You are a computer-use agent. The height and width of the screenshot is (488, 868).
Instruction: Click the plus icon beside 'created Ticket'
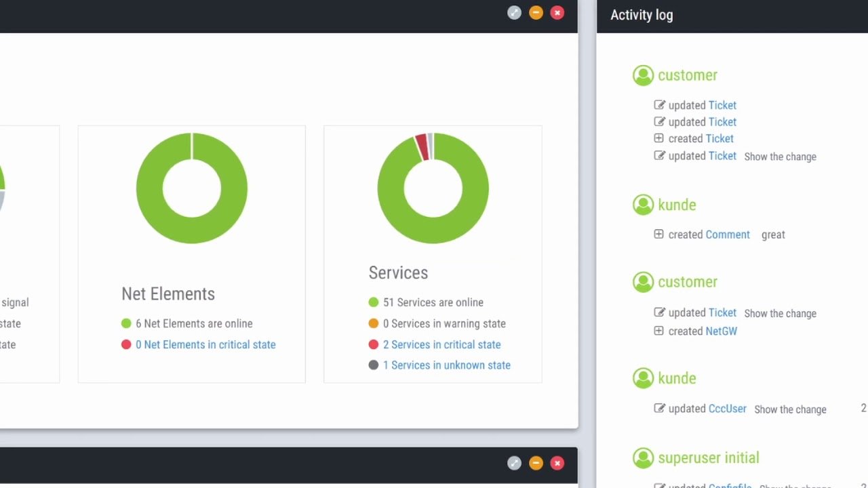tap(658, 138)
